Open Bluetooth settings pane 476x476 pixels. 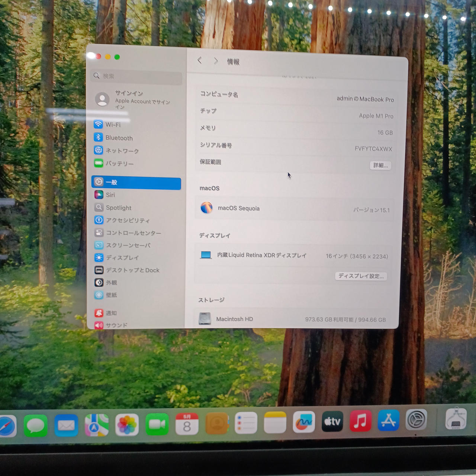tap(119, 138)
